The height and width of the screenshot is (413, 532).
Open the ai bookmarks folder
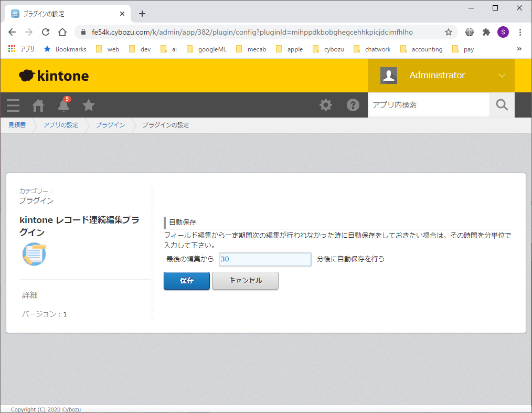[x=168, y=49]
